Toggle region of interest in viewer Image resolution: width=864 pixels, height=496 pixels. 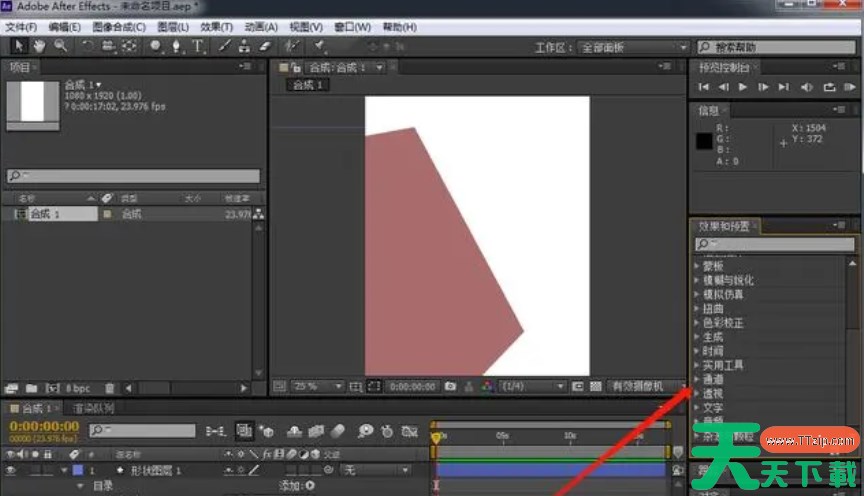click(373, 386)
